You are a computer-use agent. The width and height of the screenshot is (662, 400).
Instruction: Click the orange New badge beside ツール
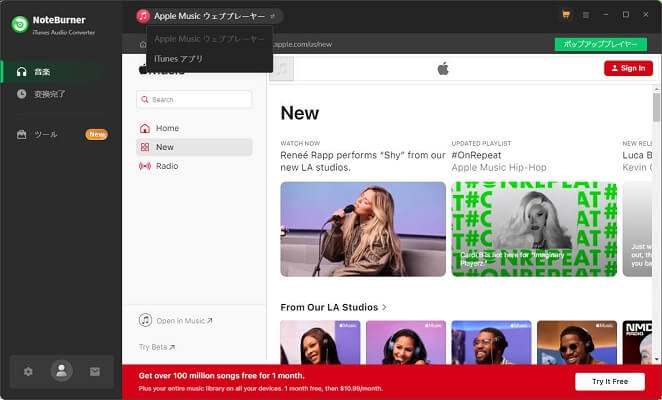(x=97, y=134)
